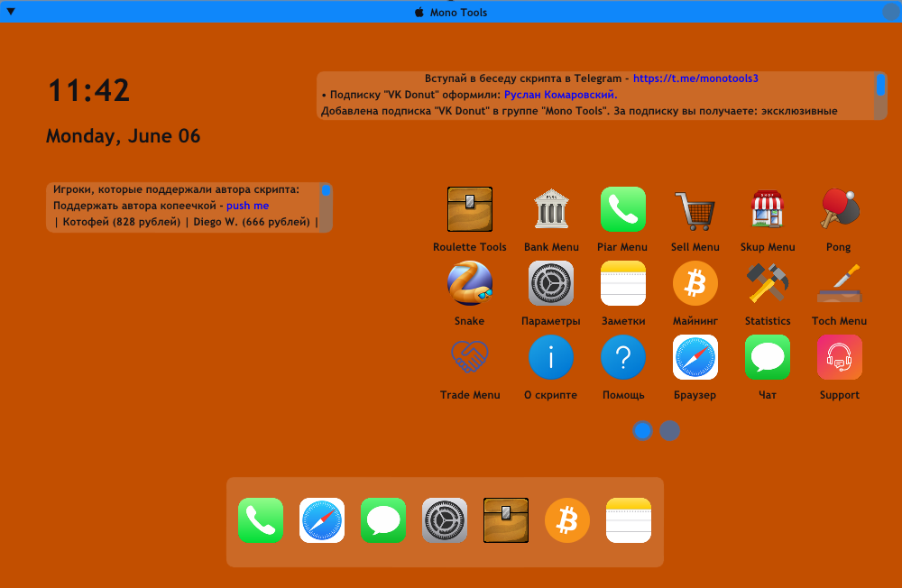Click the 'Trade Menu' label text

click(x=470, y=395)
